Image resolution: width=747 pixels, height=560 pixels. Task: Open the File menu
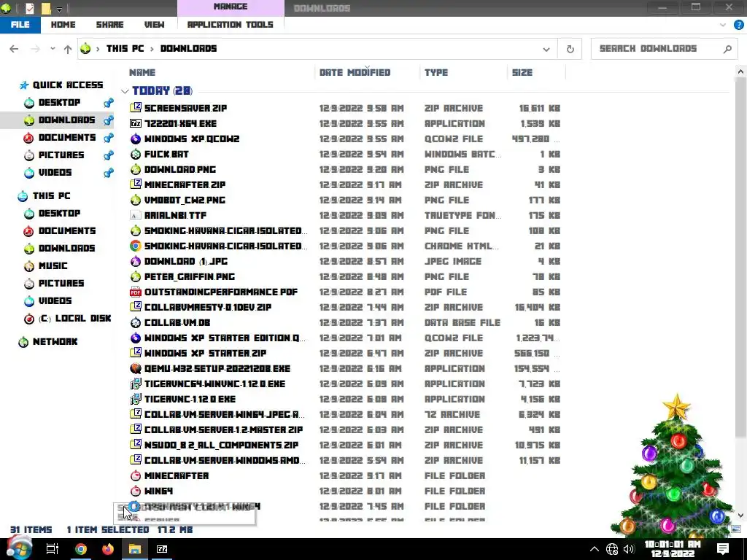[x=20, y=25]
